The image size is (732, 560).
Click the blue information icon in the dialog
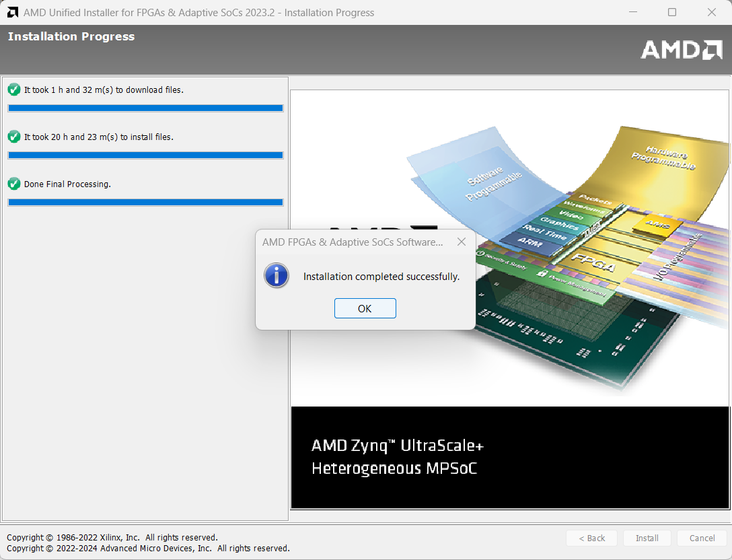(277, 276)
